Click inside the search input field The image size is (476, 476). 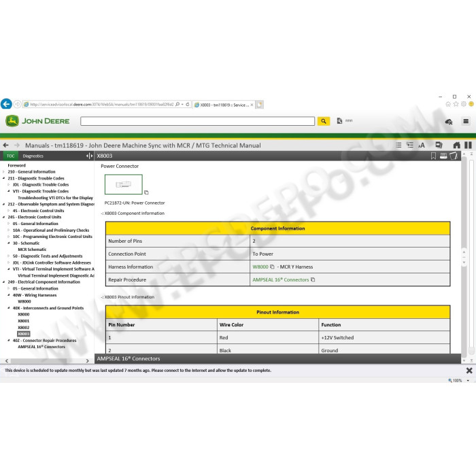[198, 121]
